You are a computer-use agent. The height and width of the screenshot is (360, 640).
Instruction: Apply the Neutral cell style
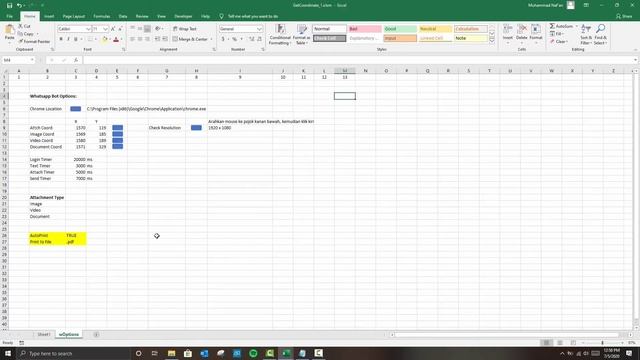click(x=435, y=29)
